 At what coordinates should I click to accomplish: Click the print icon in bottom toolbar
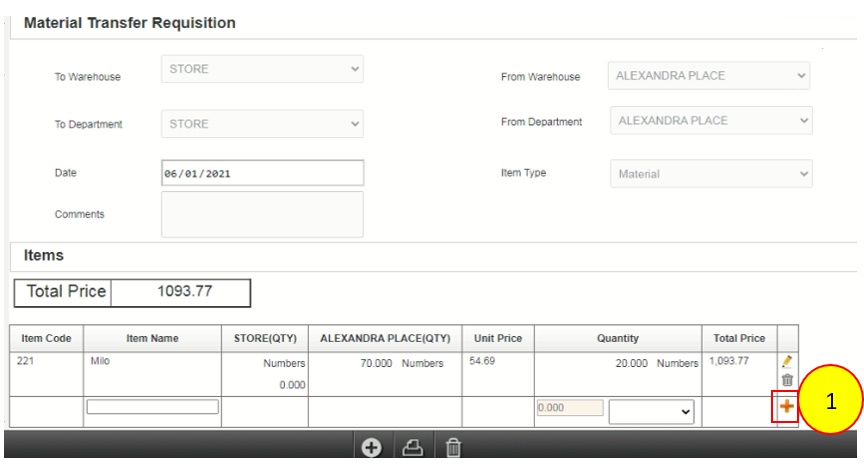coord(412,449)
